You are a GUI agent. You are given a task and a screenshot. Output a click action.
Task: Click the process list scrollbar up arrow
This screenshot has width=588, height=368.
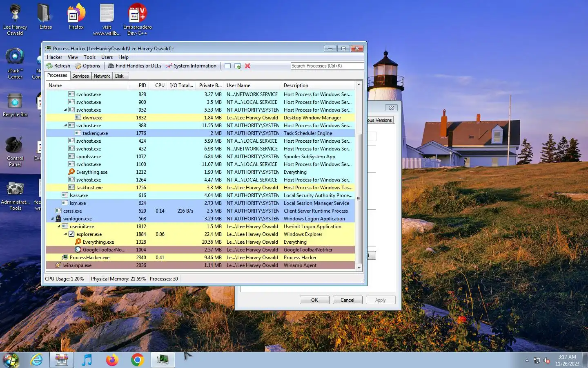click(x=359, y=85)
